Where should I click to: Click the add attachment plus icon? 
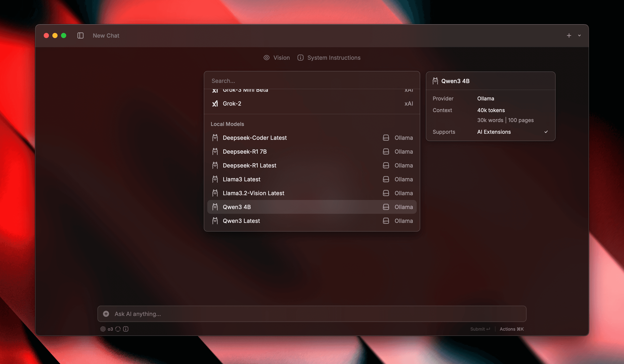point(106,314)
